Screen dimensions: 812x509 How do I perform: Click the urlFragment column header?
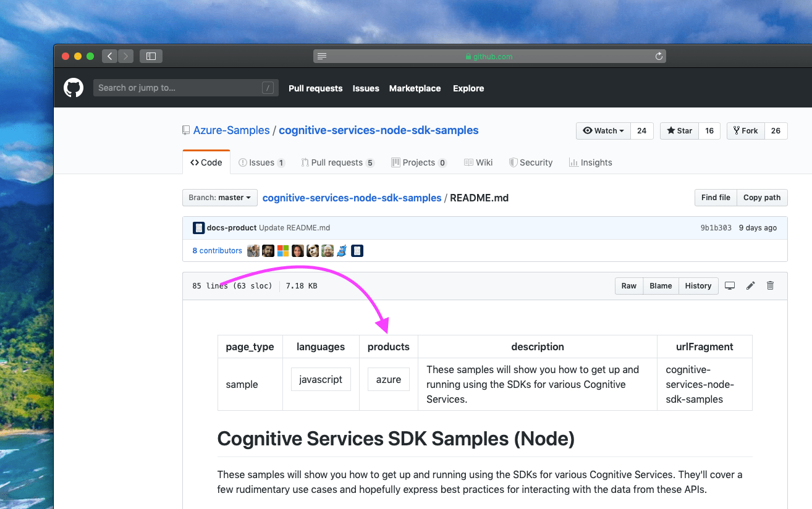tap(704, 347)
